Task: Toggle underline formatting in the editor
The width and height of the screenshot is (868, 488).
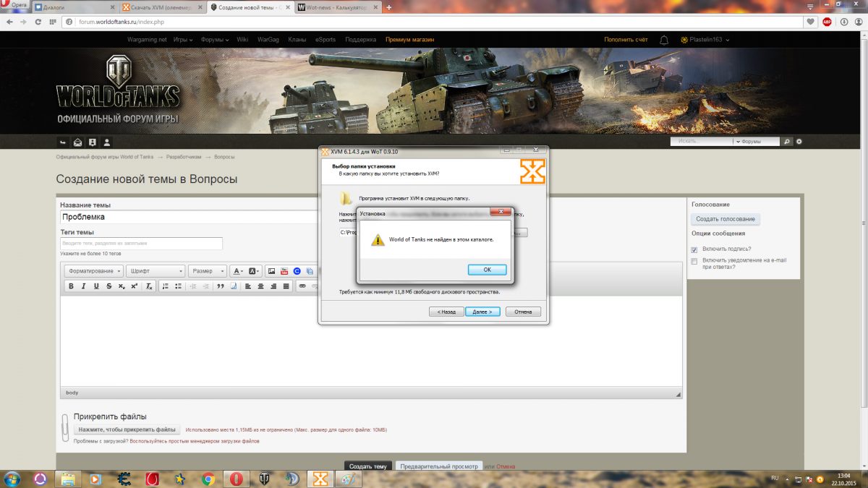Action: pos(96,286)
